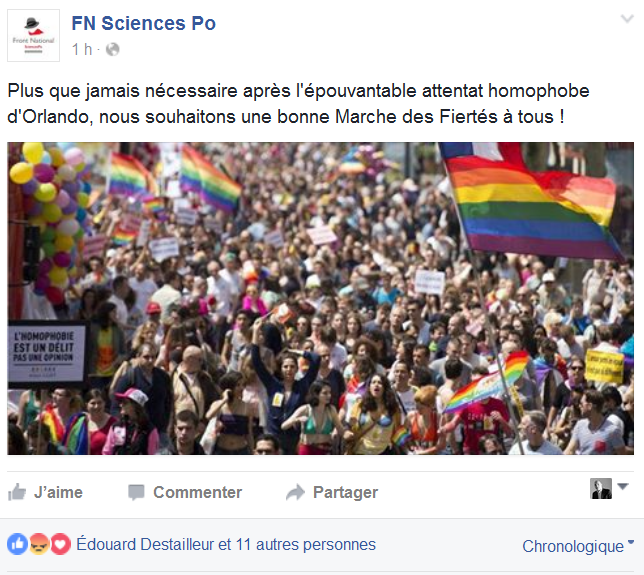
Task: Click the blue Like reaction icon
Action: pos(17,545)
